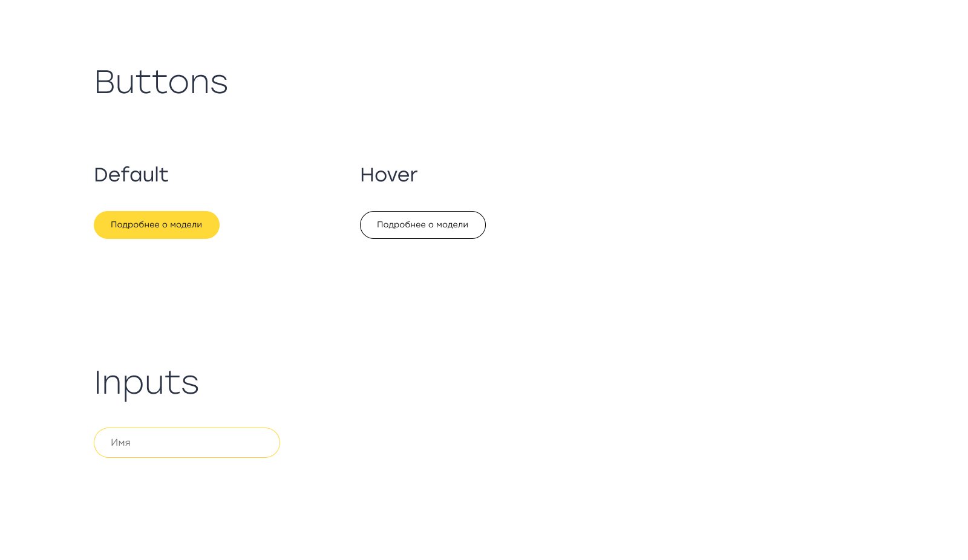Viewport: 968px width, 560px height.
Task: Click the "Inputs" section heading
Action: coord(146,382)
